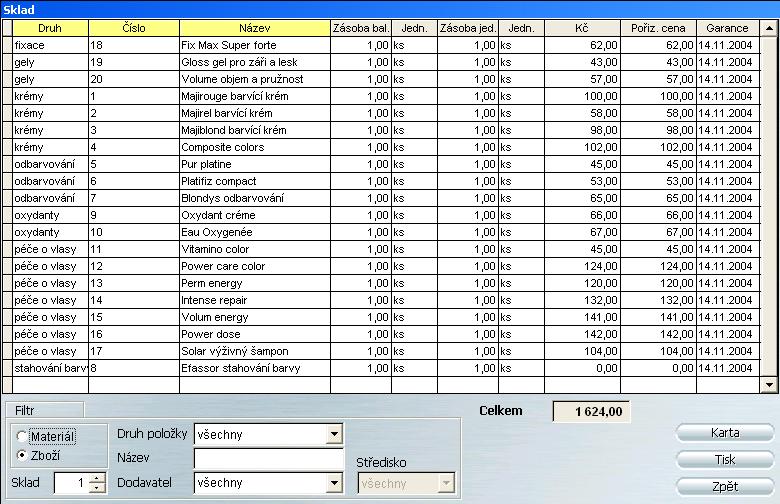Click the Číslo column header

(133, 28)
